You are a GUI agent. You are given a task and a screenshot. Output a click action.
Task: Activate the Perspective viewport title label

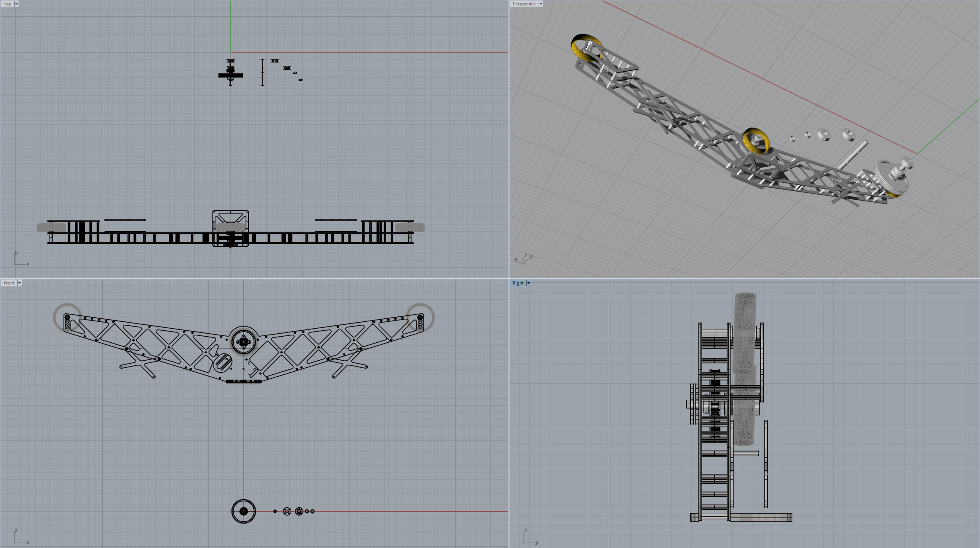click(524, 4)
